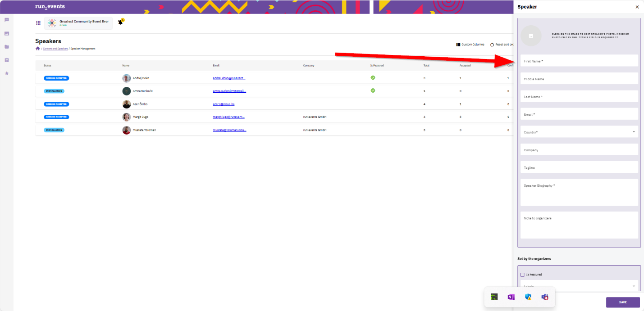Click In Evaluation badge for Amna Surkovic
The height and width of the screenshot is (311, 644).
tap(54, 91)
